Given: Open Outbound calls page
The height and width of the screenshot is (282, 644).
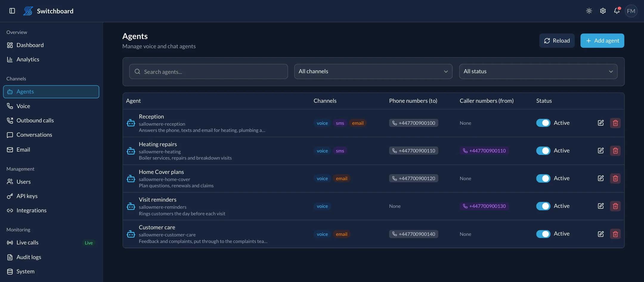Looking at the screenshot, I should [x=51, y=121].
